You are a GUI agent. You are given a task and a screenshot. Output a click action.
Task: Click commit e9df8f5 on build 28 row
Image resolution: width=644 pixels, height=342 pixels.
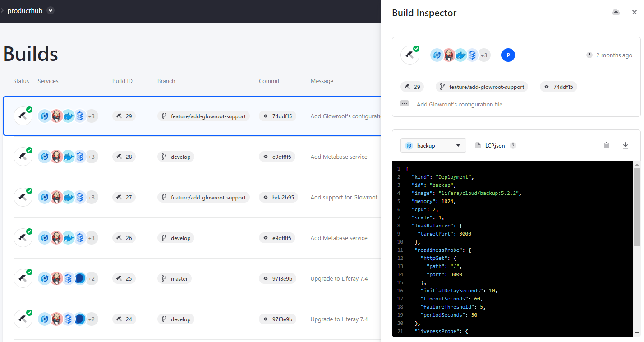[x=277, y=157]
